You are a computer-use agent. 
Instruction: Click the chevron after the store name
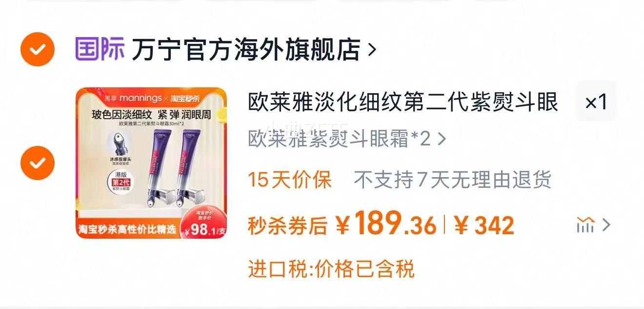coord(372,49)
